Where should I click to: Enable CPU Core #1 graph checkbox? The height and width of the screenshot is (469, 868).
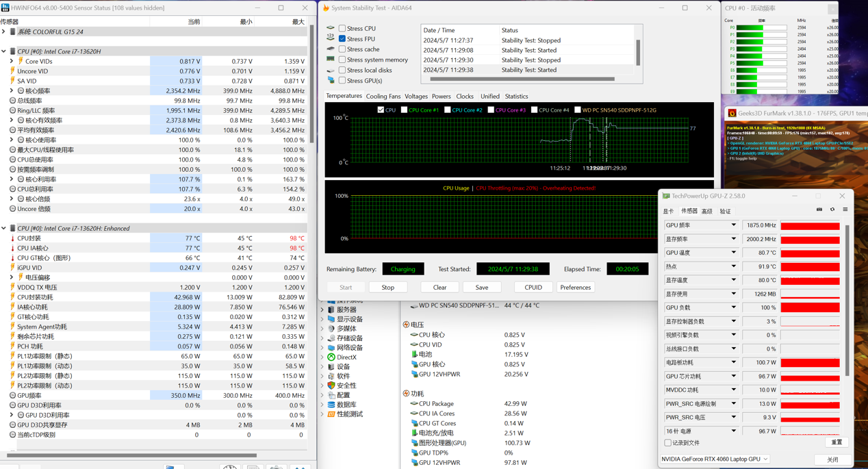tap(404, 110)
